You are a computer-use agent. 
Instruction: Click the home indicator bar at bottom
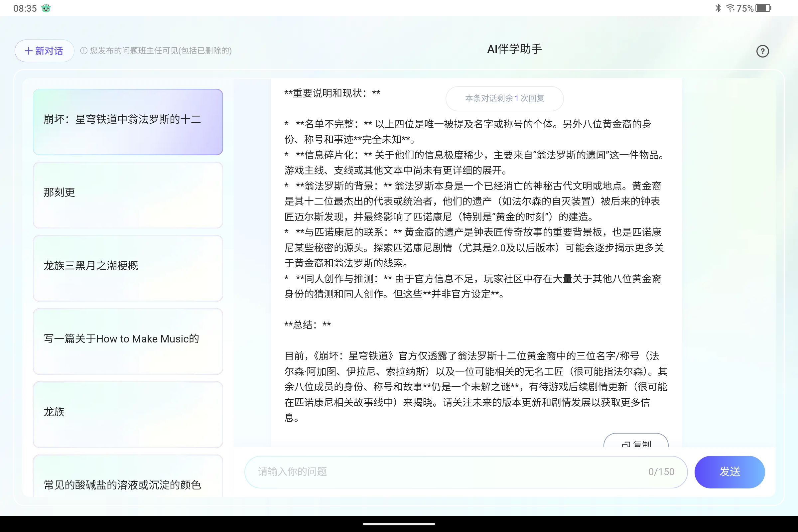tap(399, 524)
